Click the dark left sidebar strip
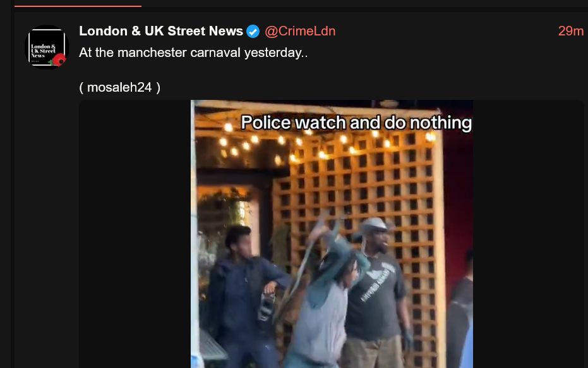The width and height of the screenshot is (588, 368). [x=6, y=184]
